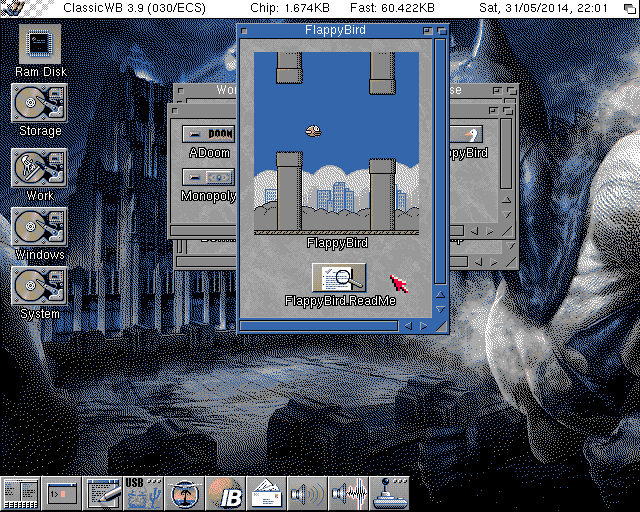
Task: Open the Ram Disk desktop icon
Action: pos(40,43)
